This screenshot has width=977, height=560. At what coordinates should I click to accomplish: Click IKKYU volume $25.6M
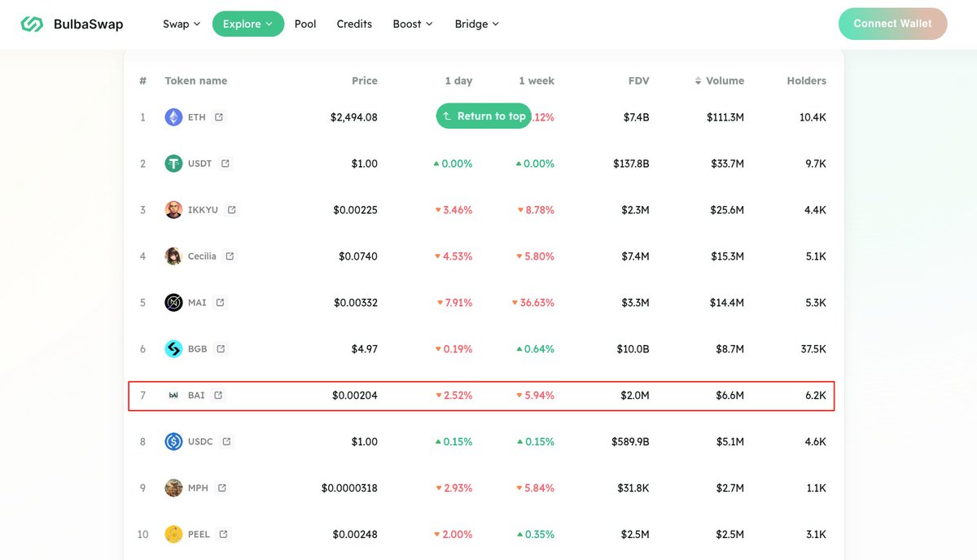tap(726, 210)
